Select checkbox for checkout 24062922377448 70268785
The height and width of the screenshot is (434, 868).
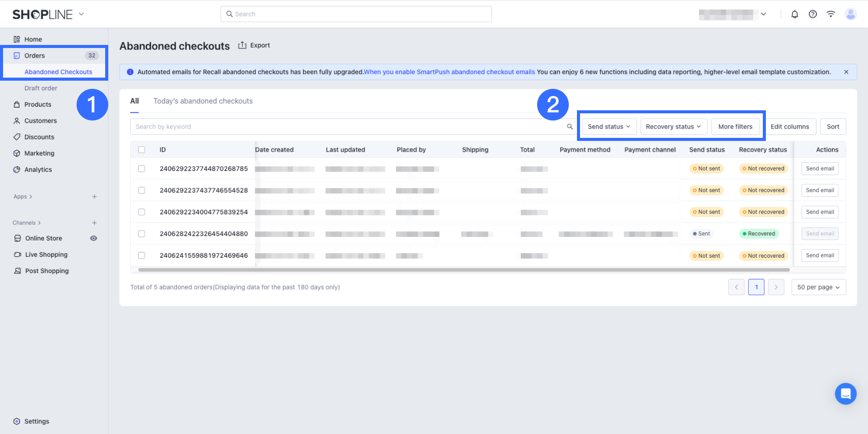[x=141, y=168]
